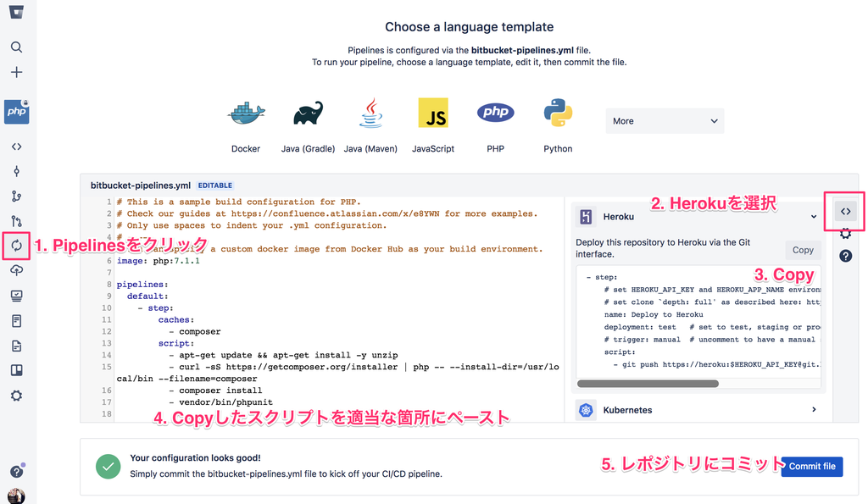Click the 'pipelines:' line in editor
This screenshot has width=868, height=504.
[x=142, y=285]
